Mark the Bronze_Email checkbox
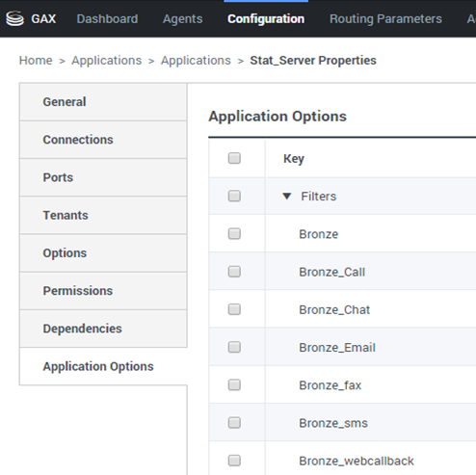The height and width of the screenshot is (475, 476). [x=234, y=347]
